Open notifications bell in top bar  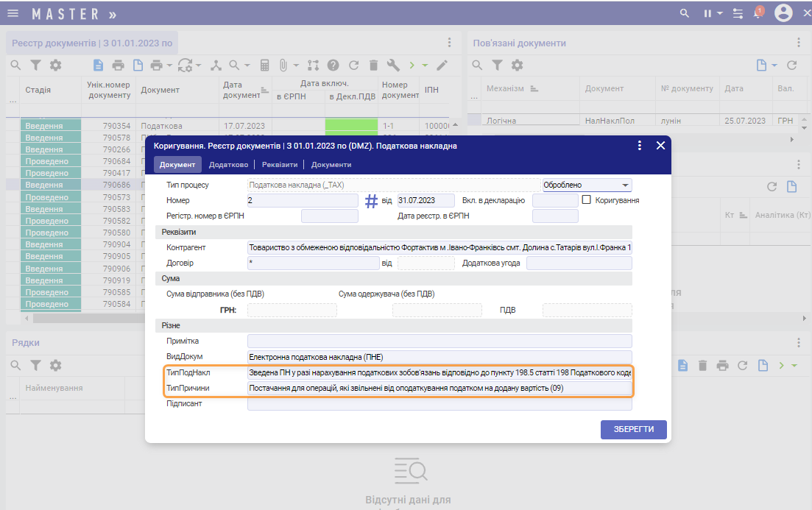pos(758,13)
